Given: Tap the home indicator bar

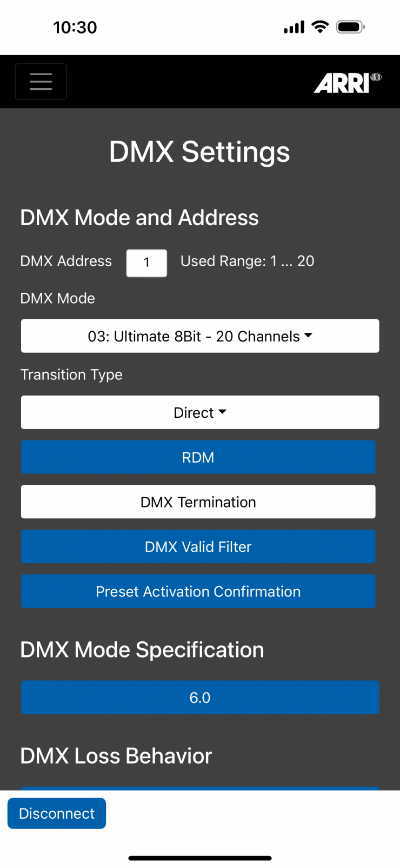Looking at the screenshot, I should click(x=200, y=858).
